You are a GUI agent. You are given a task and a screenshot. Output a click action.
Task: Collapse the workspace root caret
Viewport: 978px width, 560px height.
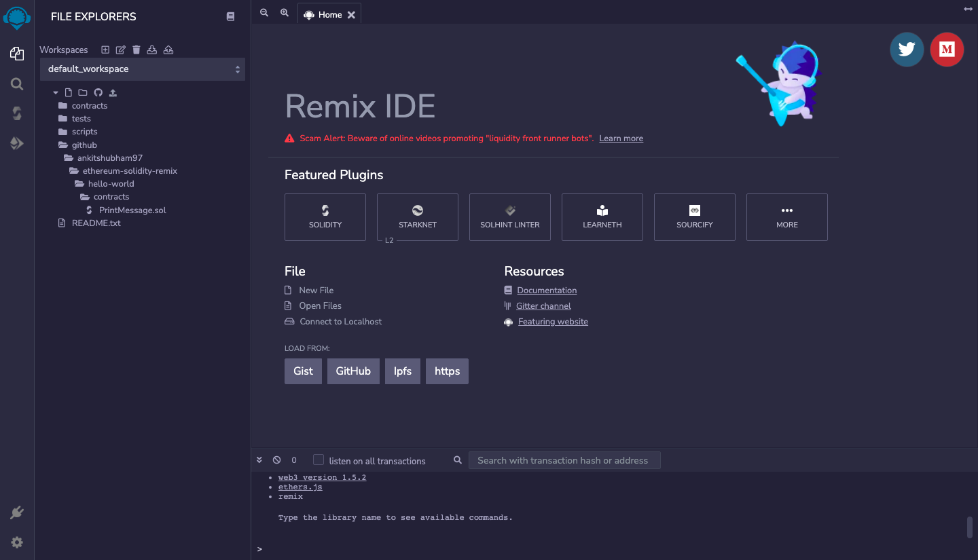click(56, 92)
